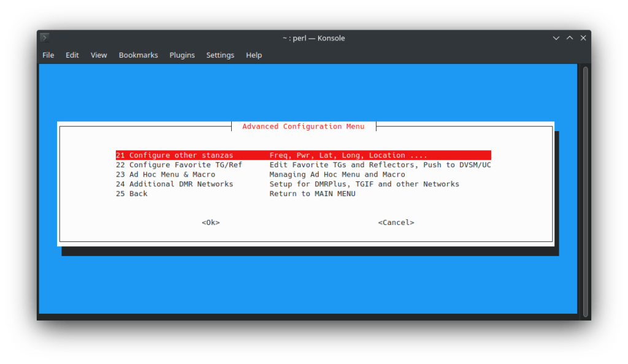Viewport: 628px width, 364px height.
Task: Open the Bookmarks menu
Action: pos(138,55)
